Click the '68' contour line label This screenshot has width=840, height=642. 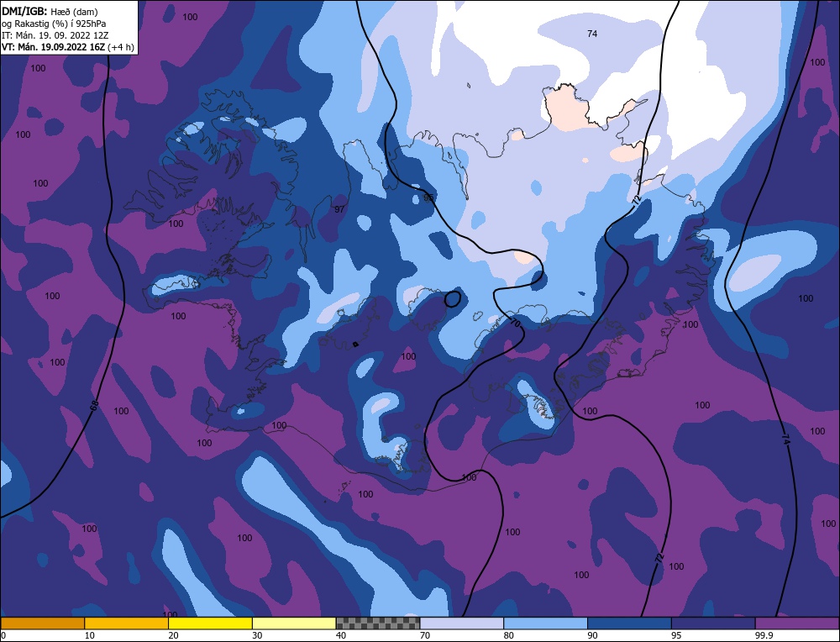(94, 406)
